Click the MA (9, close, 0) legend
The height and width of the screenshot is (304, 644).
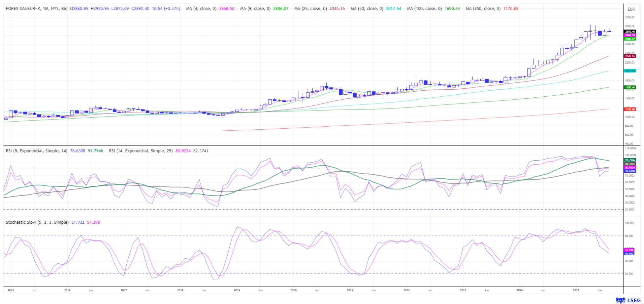pos(255,9)
